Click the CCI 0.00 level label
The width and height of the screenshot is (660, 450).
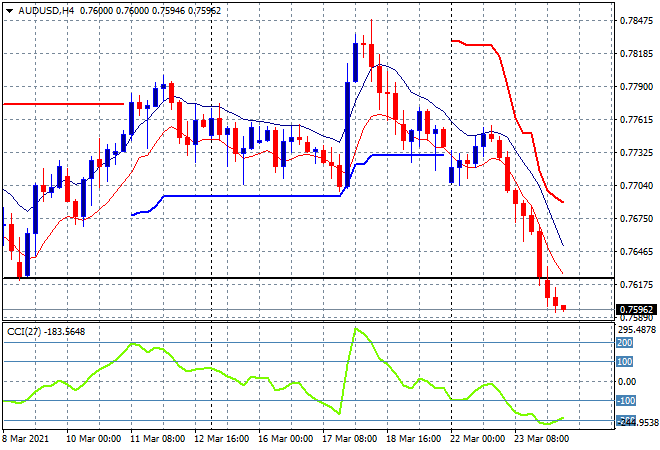625,381
